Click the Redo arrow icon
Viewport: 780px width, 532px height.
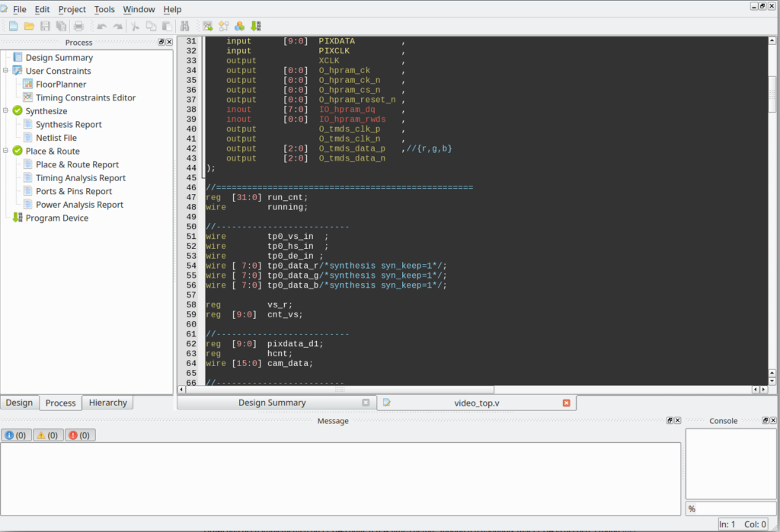tap(118, 27)
